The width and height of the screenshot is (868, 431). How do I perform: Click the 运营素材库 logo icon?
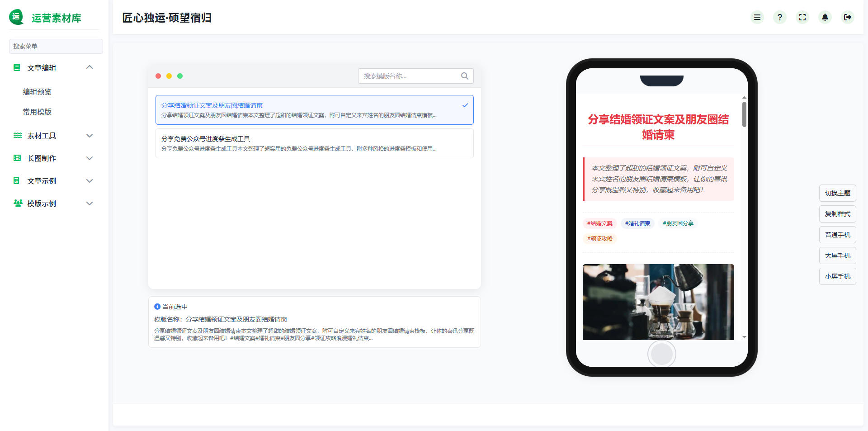click(x=16, y=17)
